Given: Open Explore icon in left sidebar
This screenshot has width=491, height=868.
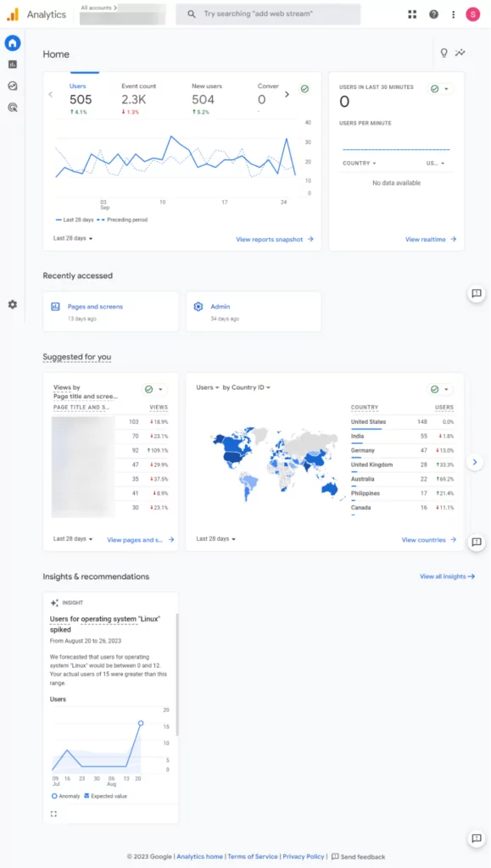Looking at the screenshot, I should [x=13, y=86].
